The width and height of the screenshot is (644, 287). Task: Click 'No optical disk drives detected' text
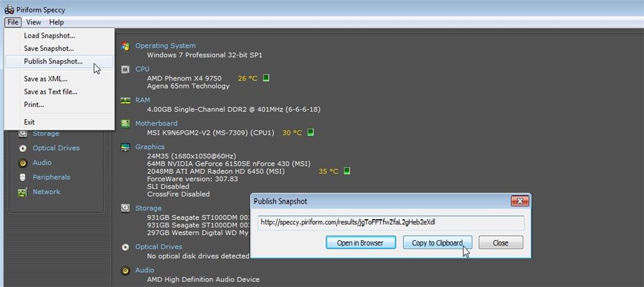pos(198,256)
